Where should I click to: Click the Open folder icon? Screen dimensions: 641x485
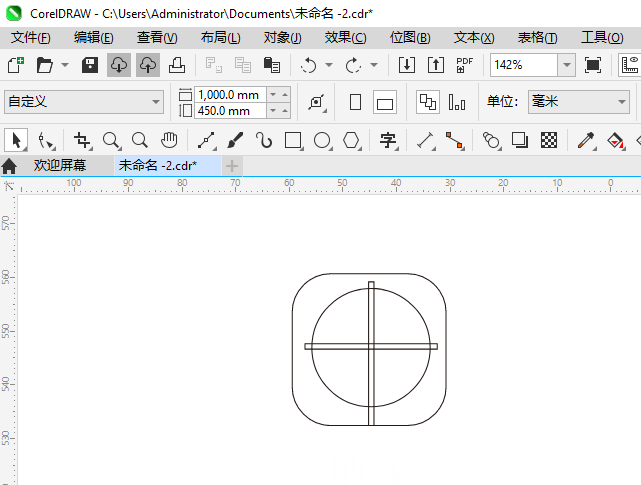[44, 65]
